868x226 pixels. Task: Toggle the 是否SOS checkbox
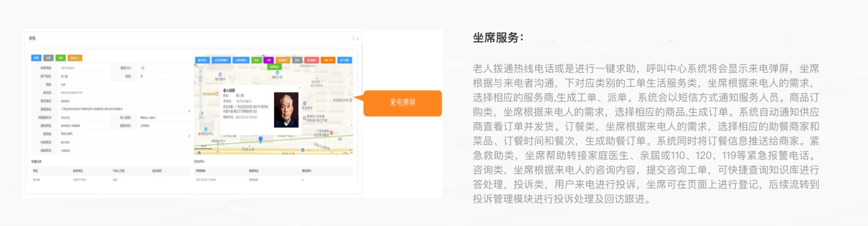click(142, 68)
